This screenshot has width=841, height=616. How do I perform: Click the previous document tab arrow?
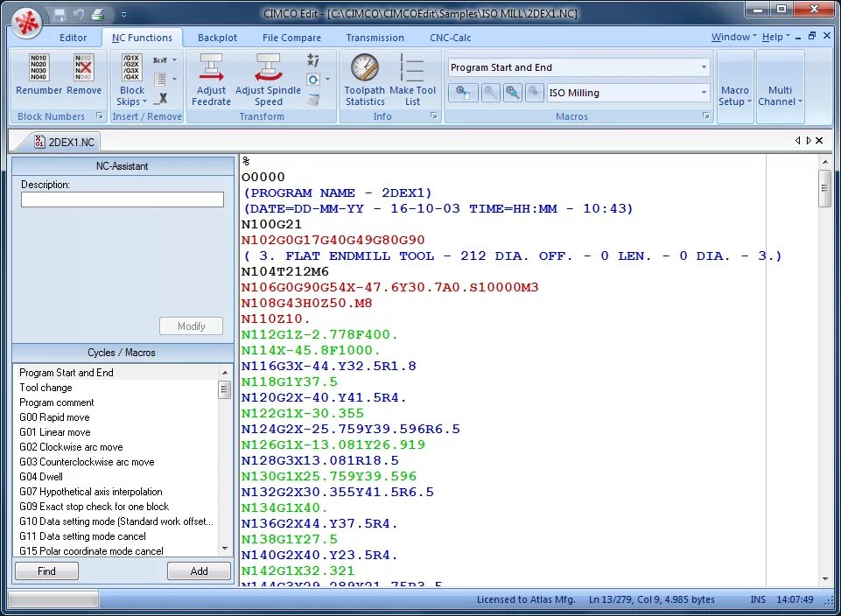coord(797,141)
